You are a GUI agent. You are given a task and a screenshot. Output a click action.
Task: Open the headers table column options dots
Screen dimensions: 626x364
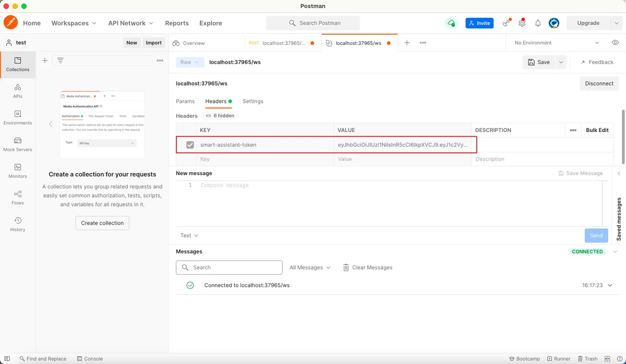(x=573, y=130)
